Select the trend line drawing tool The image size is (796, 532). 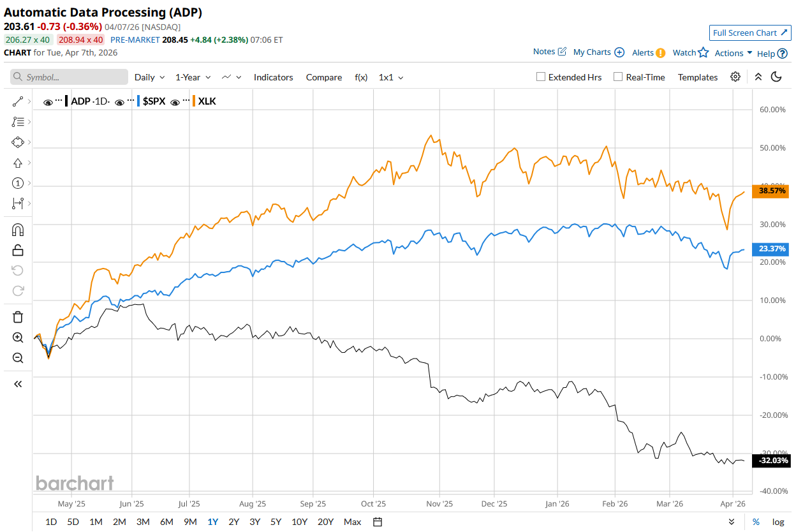(18, 101)
